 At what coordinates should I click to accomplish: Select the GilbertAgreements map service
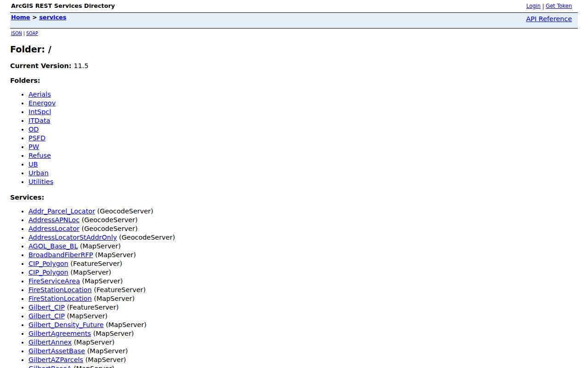coord(60,333)
